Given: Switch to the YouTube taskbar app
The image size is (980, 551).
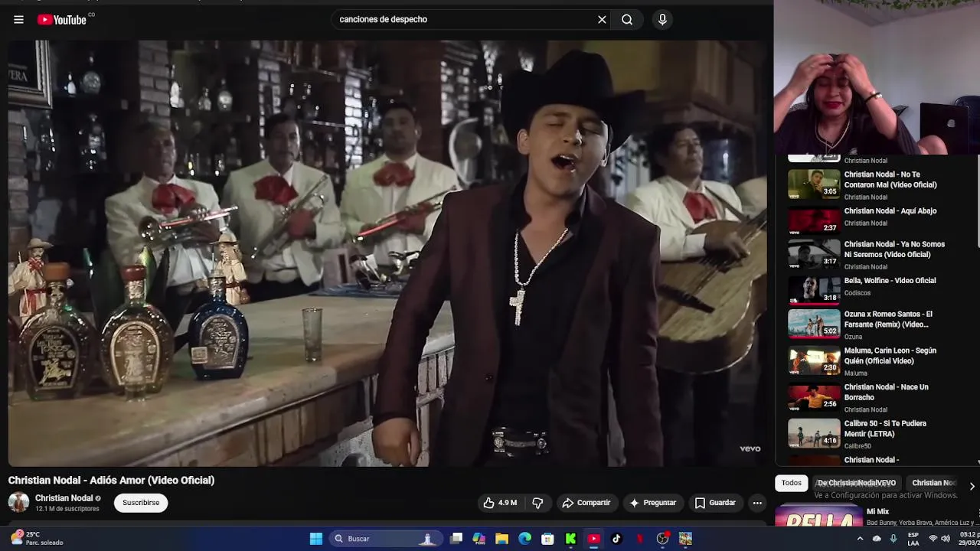Looking at the screenshot, I should [593, 539].
